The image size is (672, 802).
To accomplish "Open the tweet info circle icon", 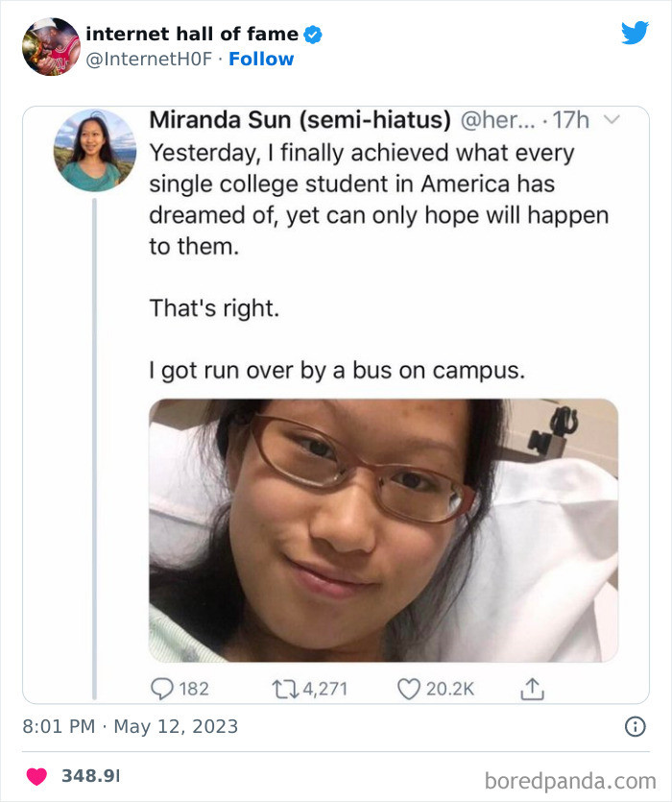I will tap(635, 726).
